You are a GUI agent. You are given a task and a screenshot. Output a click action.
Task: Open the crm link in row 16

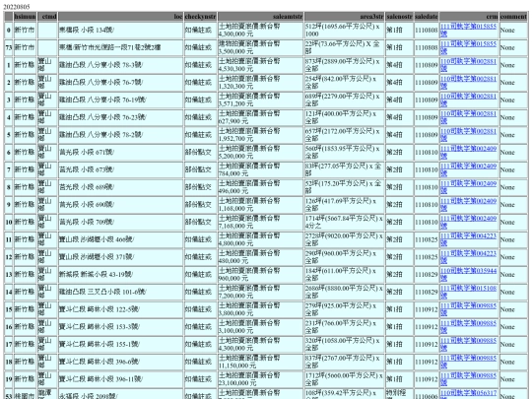(468, 327)
